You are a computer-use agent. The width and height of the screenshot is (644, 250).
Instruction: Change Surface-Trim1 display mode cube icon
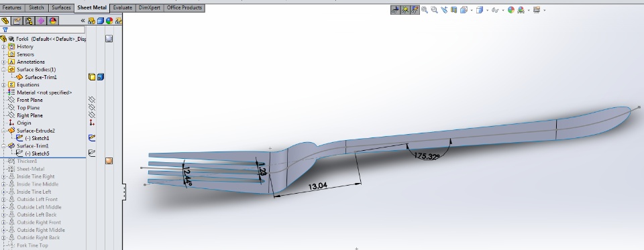(x=100, y=77)
